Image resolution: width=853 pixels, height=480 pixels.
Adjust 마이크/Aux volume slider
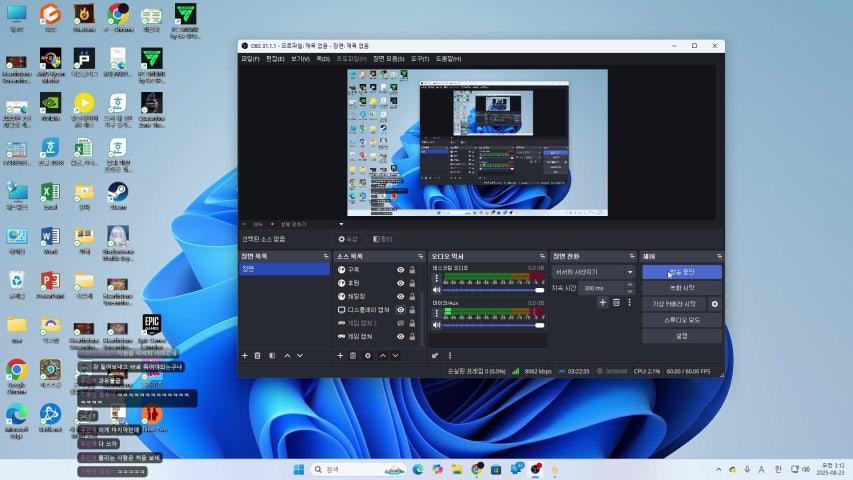493,325
